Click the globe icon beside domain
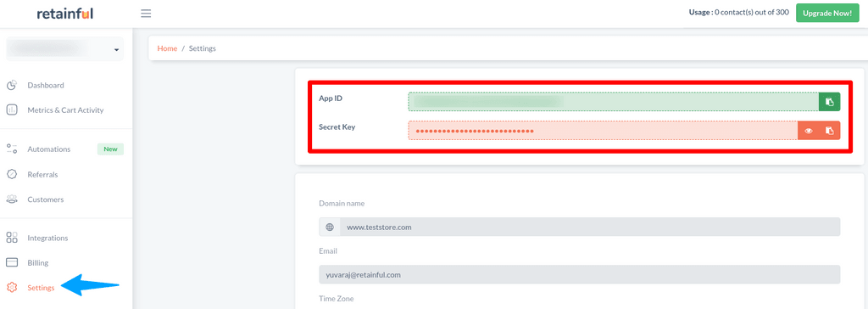This screenshot has width=868, height=309. (330, 227)
